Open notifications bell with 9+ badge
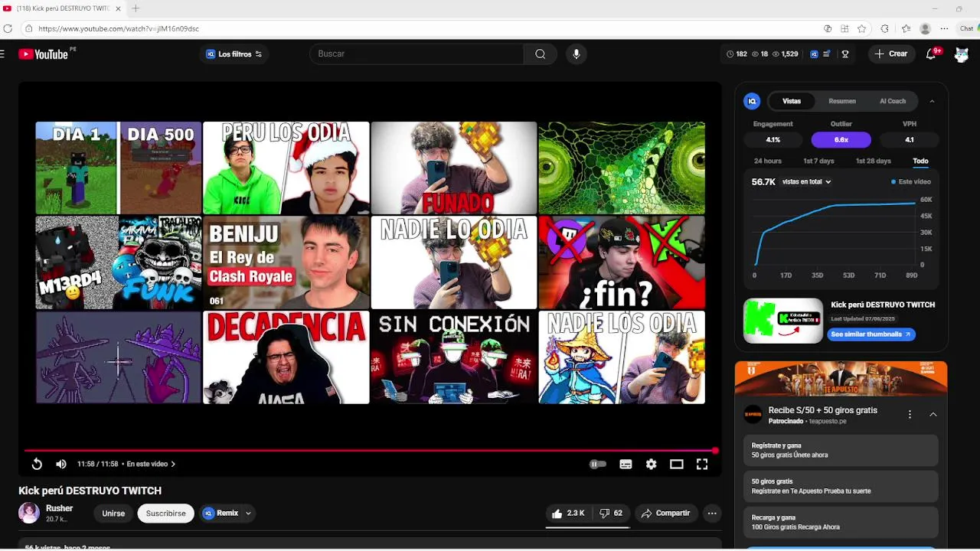This screenshot has height=551, width=980. (932, 54)
